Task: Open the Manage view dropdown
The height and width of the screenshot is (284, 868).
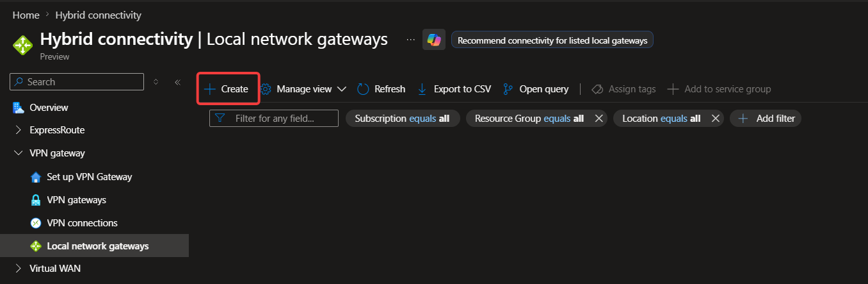Action: (304, 89)
